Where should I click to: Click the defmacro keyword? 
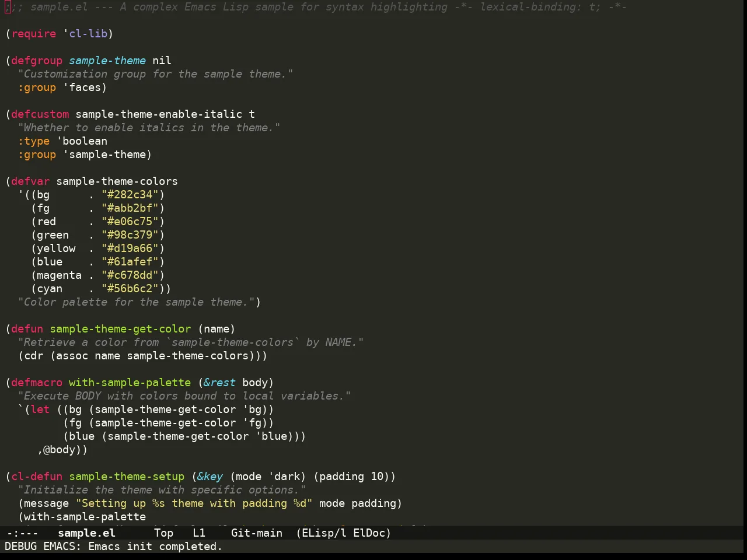pyautogui.click(x=37, y=383)
